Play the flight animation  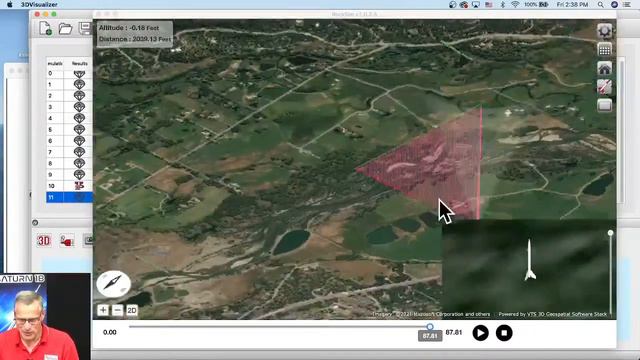coord(480,333)
